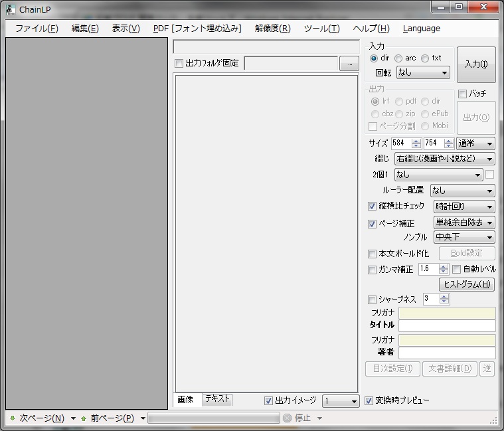This screenshot has width=504, height=431.
Task: Open the 回転 rotation dropdown
Action: pos(423,72)
